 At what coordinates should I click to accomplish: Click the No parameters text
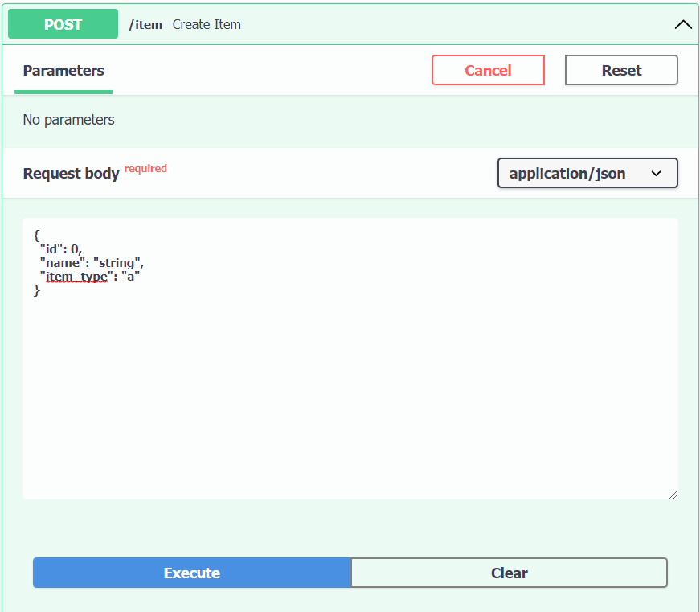(68, 120)
